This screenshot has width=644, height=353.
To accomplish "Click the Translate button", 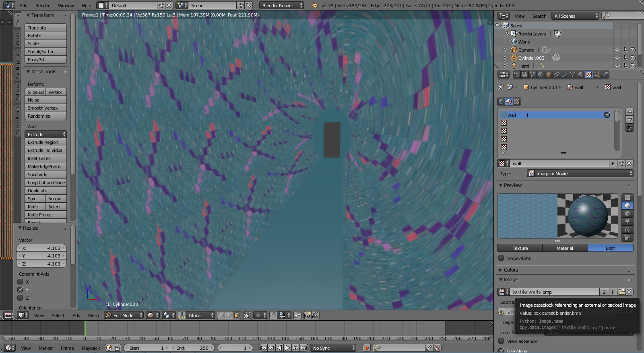I will click(45, 27).
